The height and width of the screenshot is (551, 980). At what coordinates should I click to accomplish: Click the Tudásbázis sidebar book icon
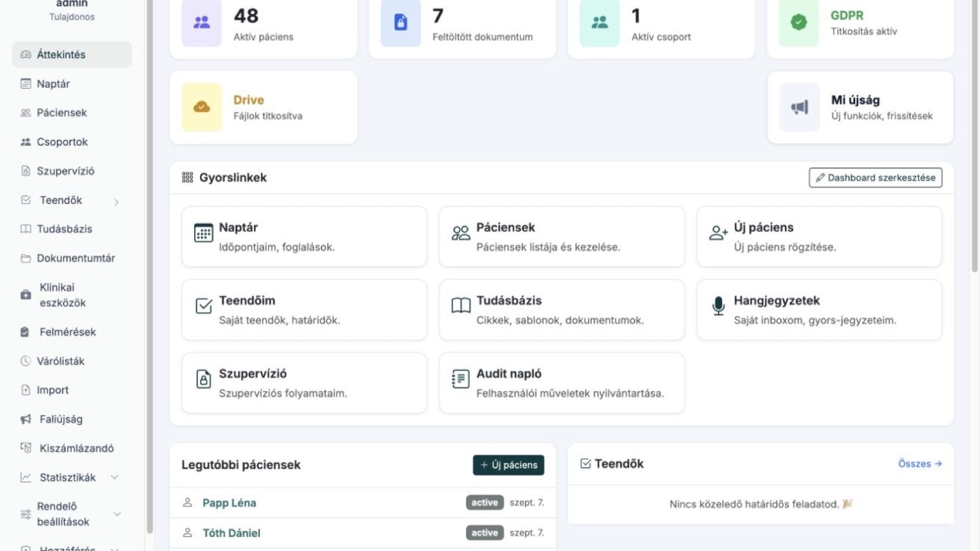(26, 229)
